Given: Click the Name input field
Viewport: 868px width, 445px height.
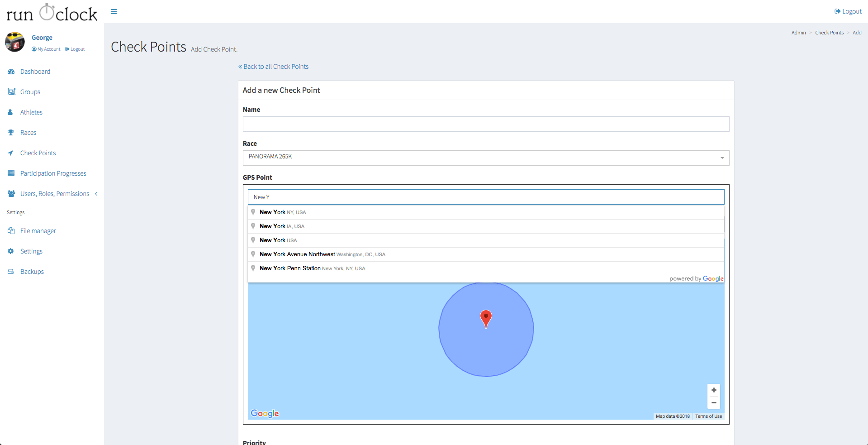Looking at the screenshot, I should [486, 124].
